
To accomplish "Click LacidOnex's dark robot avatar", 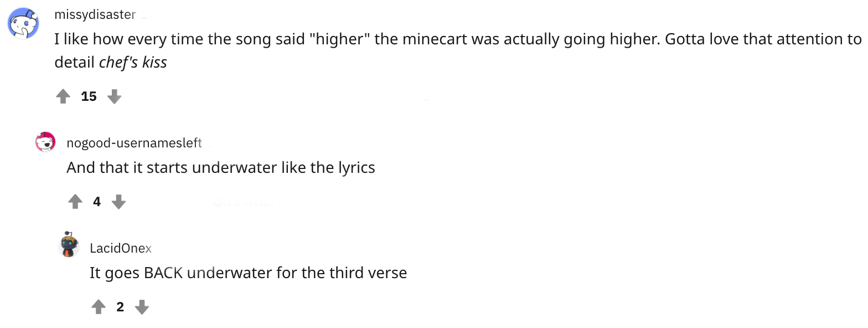I will (69, 245).
